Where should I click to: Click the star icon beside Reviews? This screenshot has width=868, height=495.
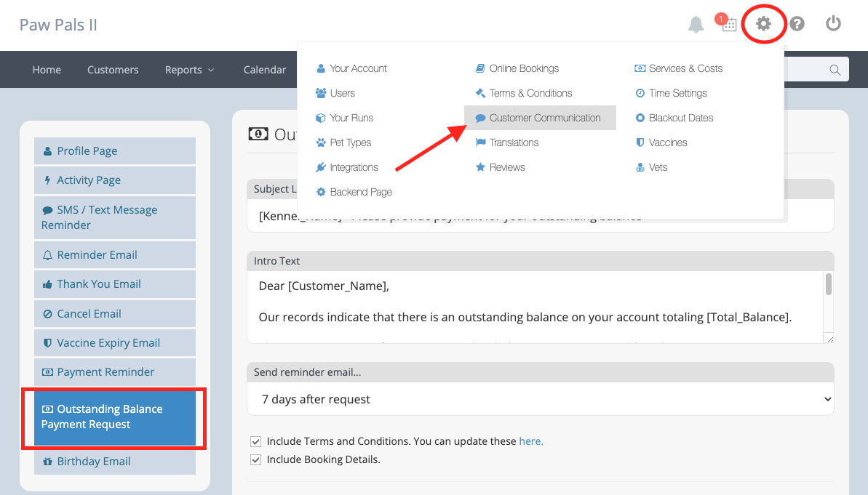coord(480,167)
